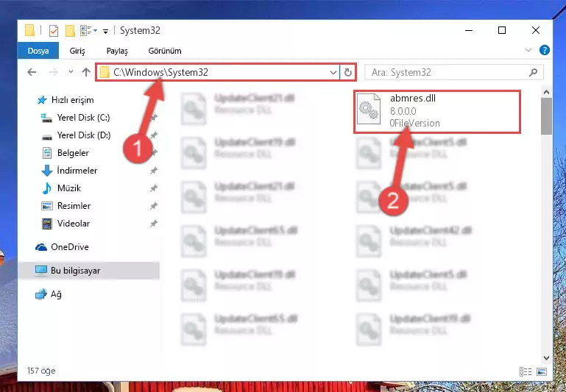Click the file list scroll down arrow
This screenshot has height=392, width=566.
[x=546, y=357]
